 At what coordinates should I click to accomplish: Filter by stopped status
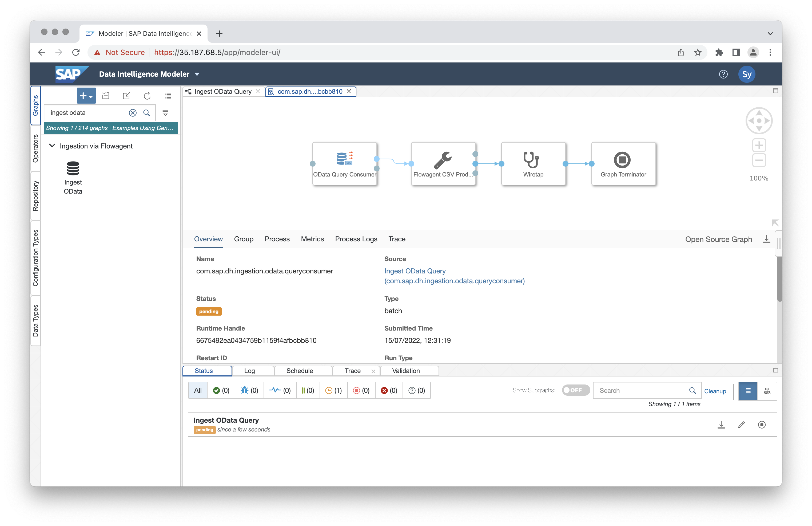[x=361, y=390]
